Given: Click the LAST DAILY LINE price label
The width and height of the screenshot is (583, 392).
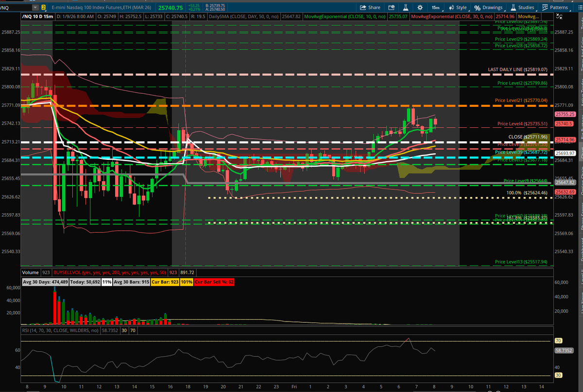Looking at the screenshot, I should tap(517, 69).
